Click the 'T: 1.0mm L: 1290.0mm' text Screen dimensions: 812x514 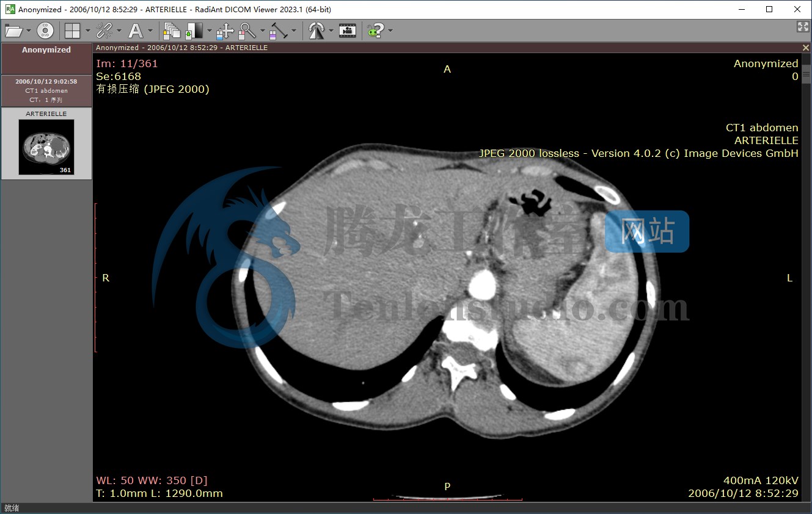pyautogui.click(x=159, y=493)
